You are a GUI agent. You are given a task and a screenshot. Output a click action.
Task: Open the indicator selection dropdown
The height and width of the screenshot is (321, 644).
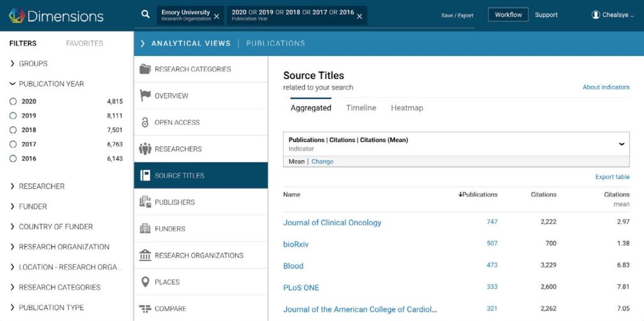tap(621, 144)
